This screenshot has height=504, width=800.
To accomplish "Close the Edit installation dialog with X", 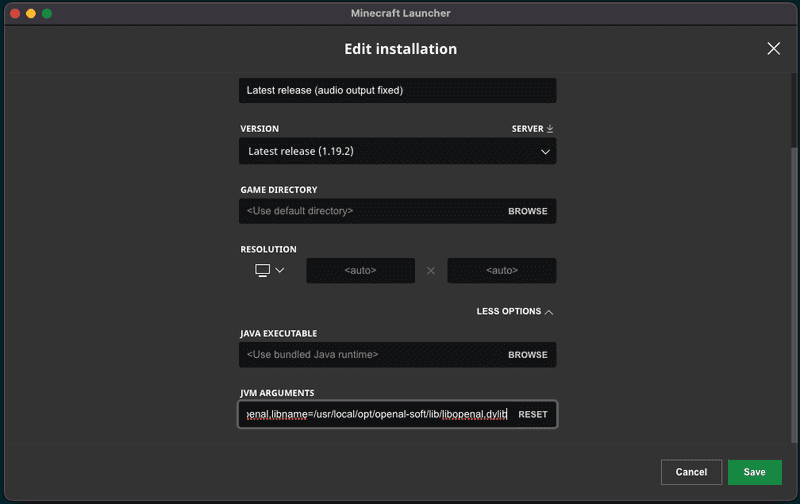I will 773,48.
